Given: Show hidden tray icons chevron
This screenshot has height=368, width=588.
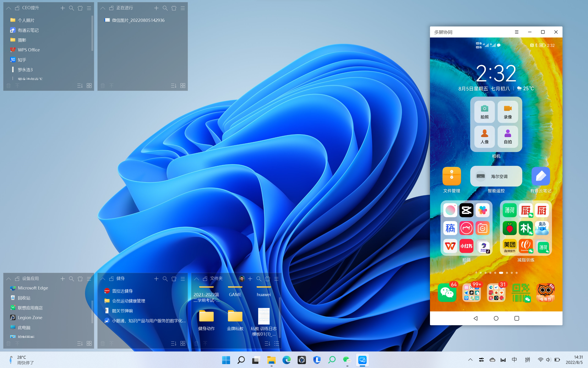Looking at the screenshot, I should point(470,360).
